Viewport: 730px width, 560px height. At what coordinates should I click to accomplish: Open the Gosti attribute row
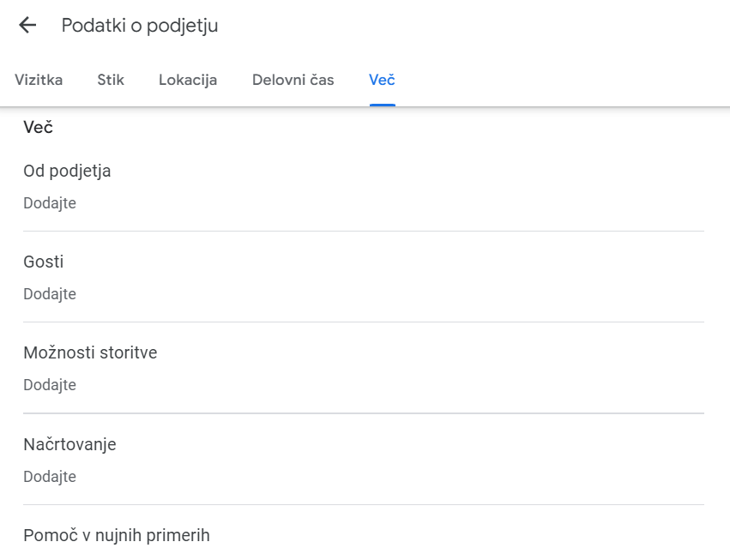[44, 262]
